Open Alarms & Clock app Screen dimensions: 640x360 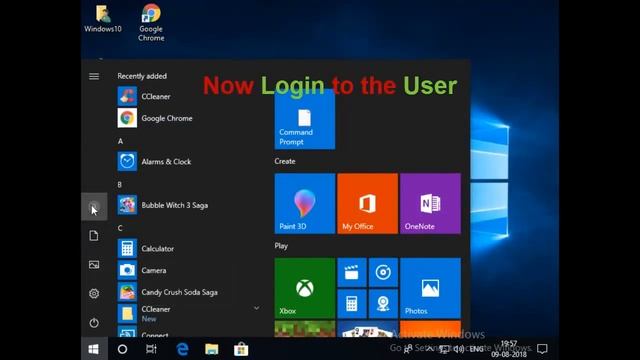[x=154, y=162]
